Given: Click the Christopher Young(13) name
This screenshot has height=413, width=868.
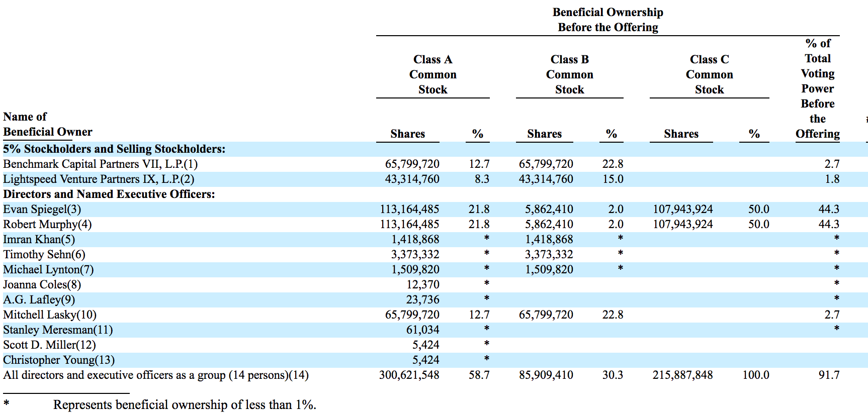Looking at the screenshot, I should [59, 360].
